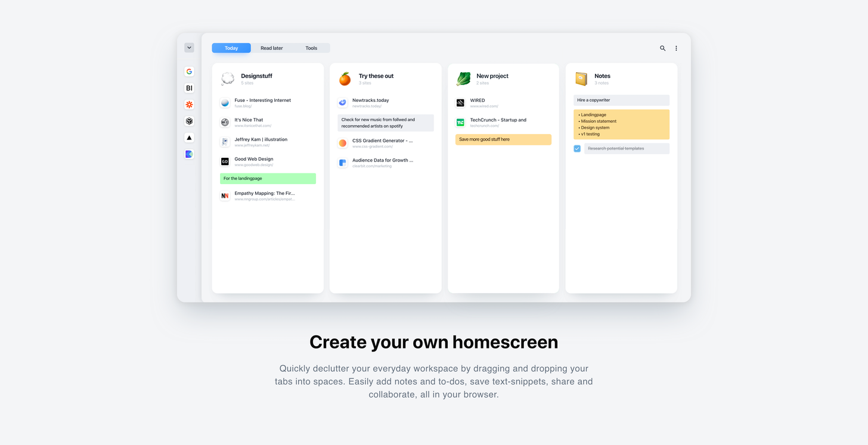Open the BI sidebar shortcut
Screen dimensions: 868x445
(189, 88)
